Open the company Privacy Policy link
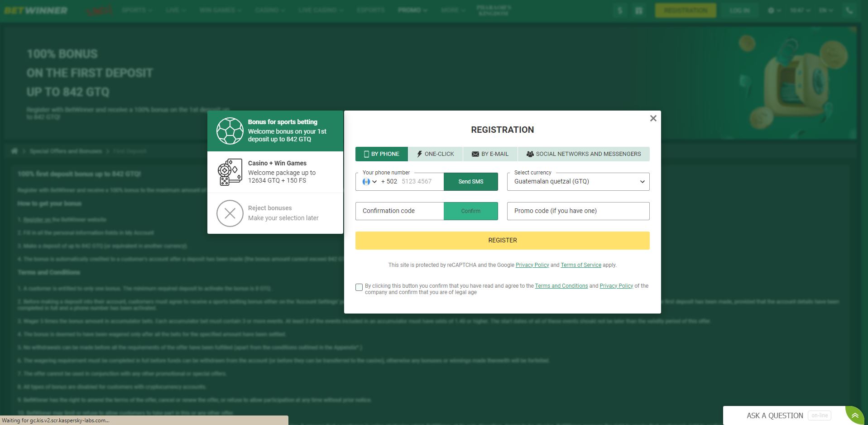 (616, 286)
